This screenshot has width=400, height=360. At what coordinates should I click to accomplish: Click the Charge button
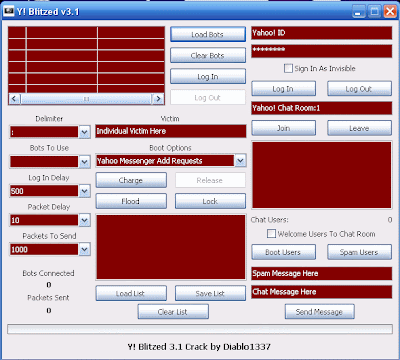[x=131, y=180]
